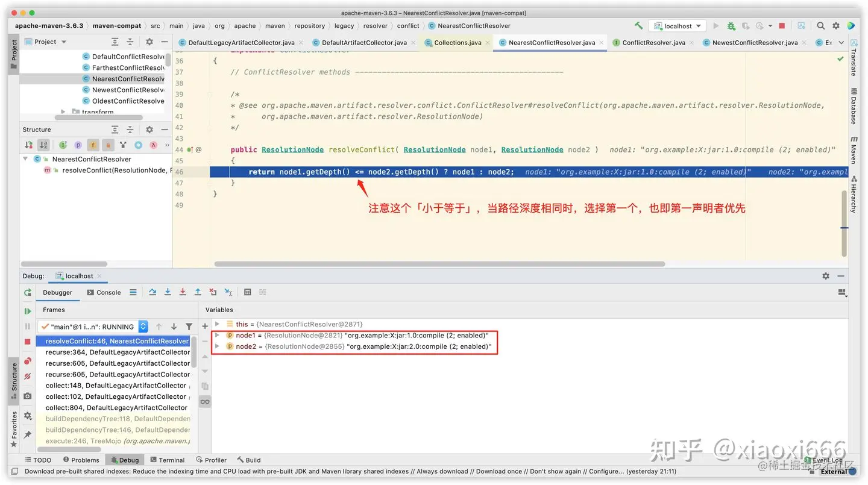Screen dimensions: 868x485
Task: Click the Next Frame down arrow in Frames
Action: click(x=174, y=327)
